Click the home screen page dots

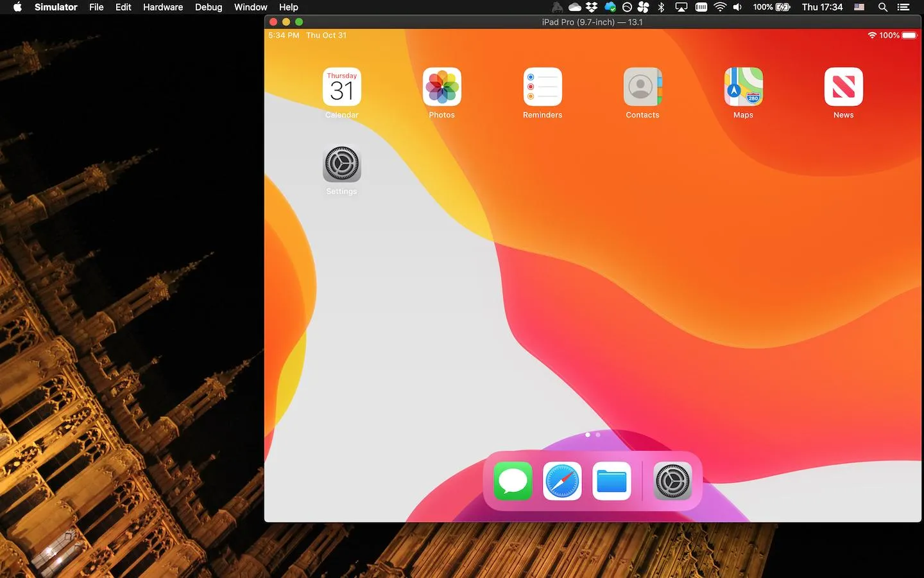593,435
